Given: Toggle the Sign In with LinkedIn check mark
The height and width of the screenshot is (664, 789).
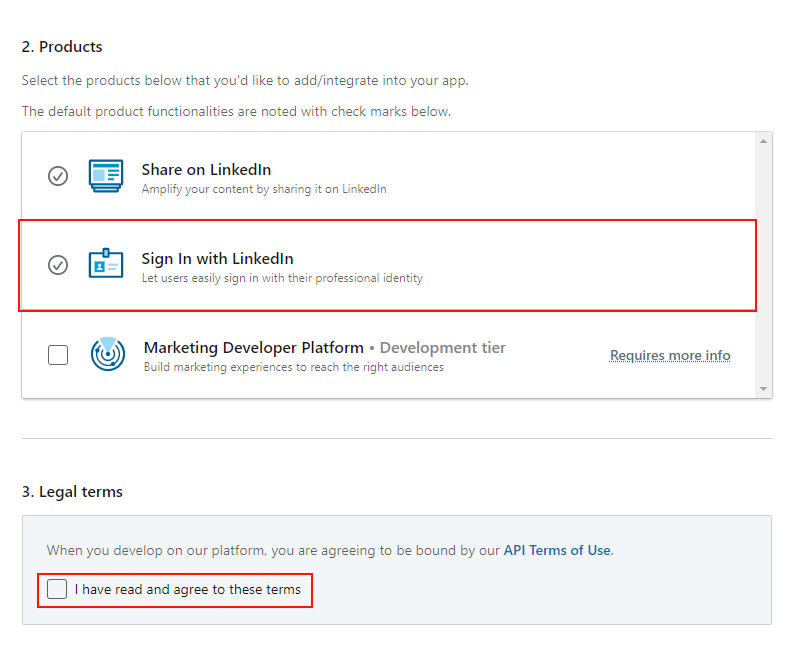Looking at the screenshot, I should tap(58, 265).
